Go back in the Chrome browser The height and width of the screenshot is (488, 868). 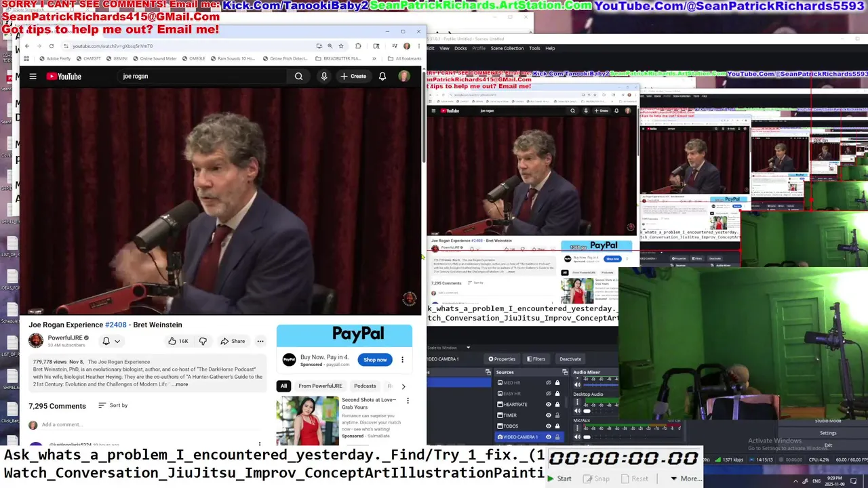[27, 46]
